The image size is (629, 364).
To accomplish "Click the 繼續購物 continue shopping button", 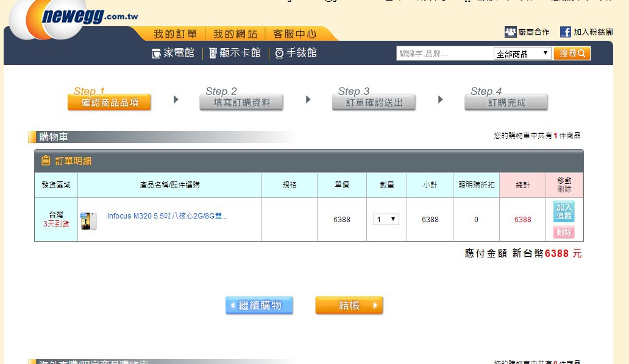I will coord(259,305).
